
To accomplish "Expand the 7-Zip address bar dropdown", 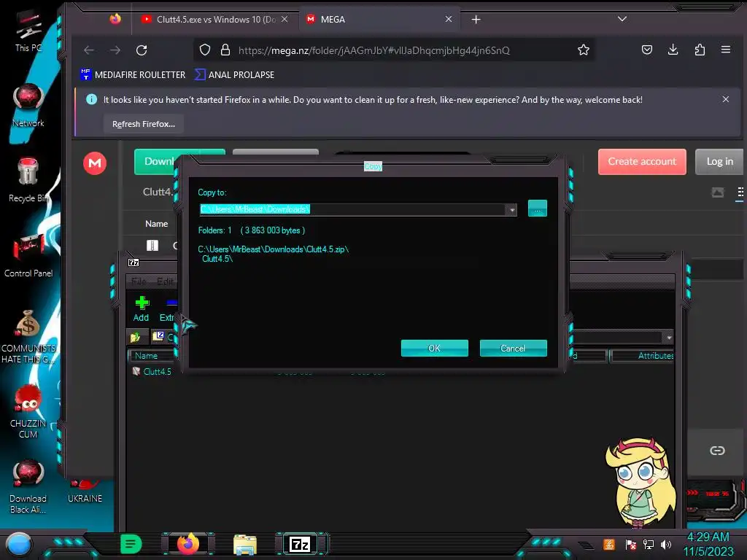I will tap(669, 338).
